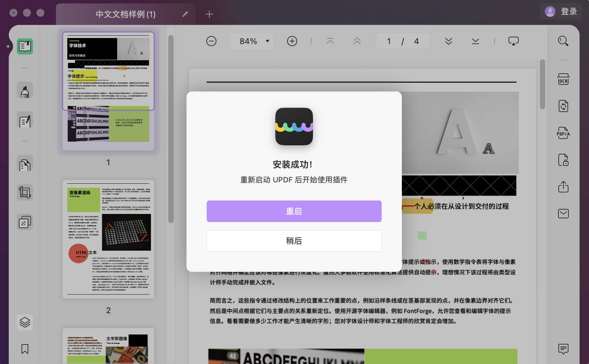Open the Protect with password tool

[563, 160]
